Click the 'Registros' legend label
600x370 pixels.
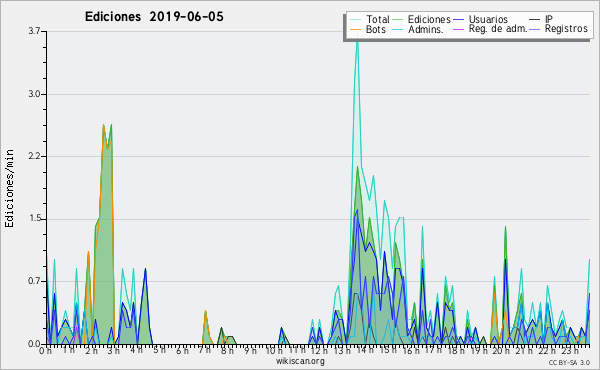tap(566, 29)
